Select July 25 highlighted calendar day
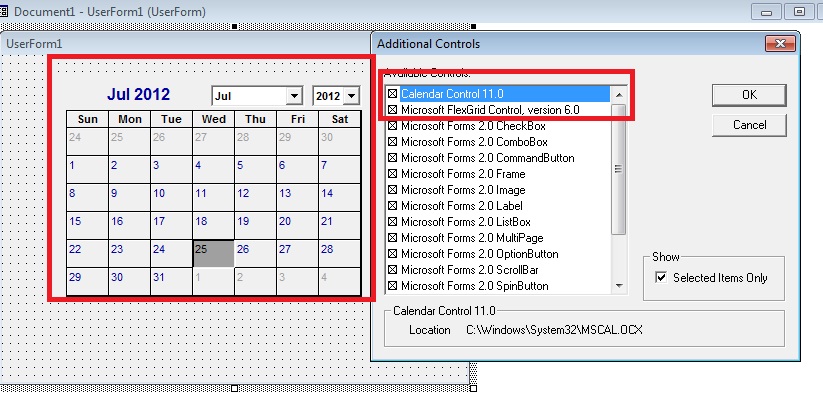The height and width of the screenshot is (401, 823). [x=213, y=254]
